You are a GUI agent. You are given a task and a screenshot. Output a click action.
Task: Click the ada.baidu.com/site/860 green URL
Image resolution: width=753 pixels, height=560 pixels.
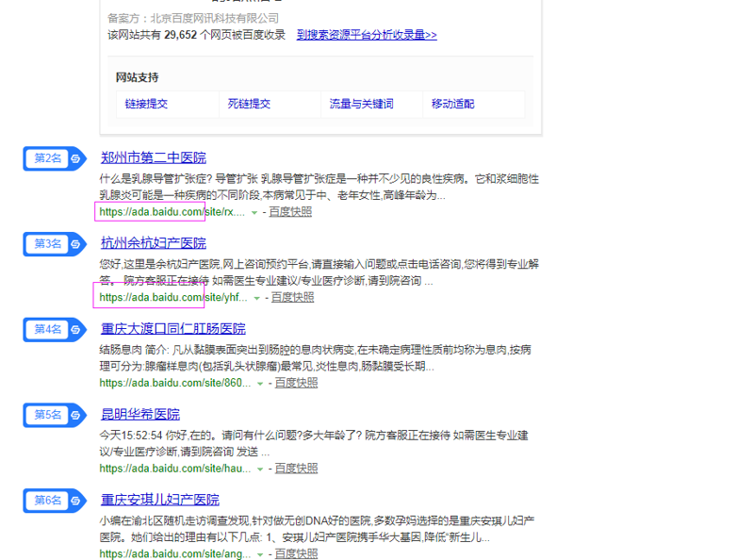pyautogui.click(x=174, y=383)
